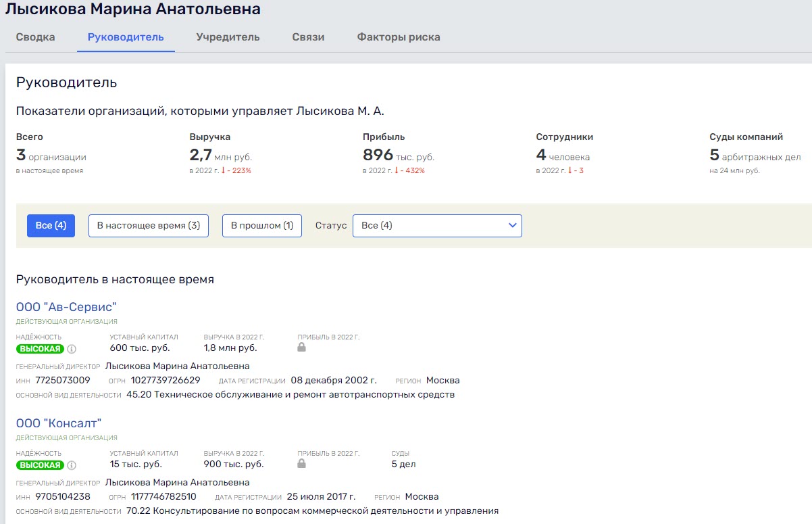Click ВЫСОКАЯ reliability badge of Ав-Сервис
The height and width of the screenshot is (524, 812).
point(40,349)
